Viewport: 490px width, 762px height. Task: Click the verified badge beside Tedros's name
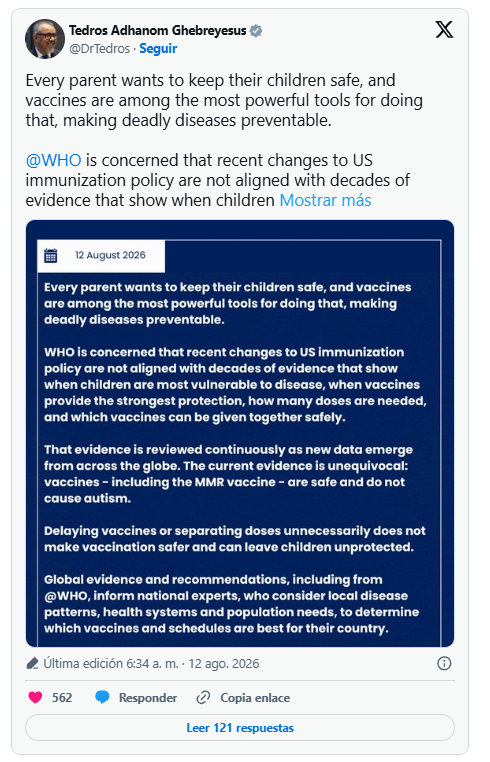click(256, 31)
